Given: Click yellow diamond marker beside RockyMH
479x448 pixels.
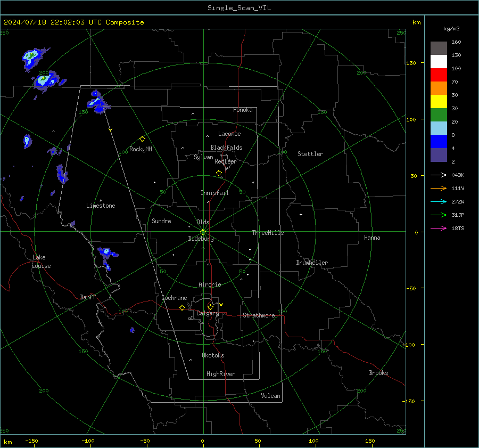Looking at the screenshot, I should [x=142, y=139].
